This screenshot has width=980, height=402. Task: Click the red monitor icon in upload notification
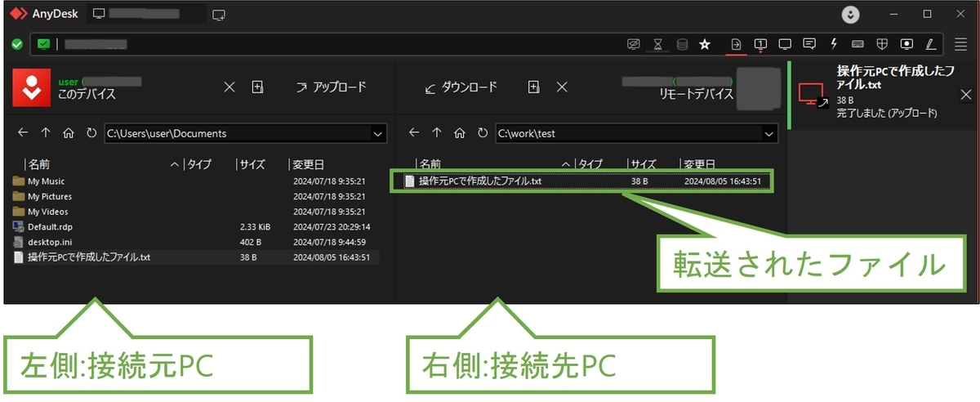tap(812, 96)
